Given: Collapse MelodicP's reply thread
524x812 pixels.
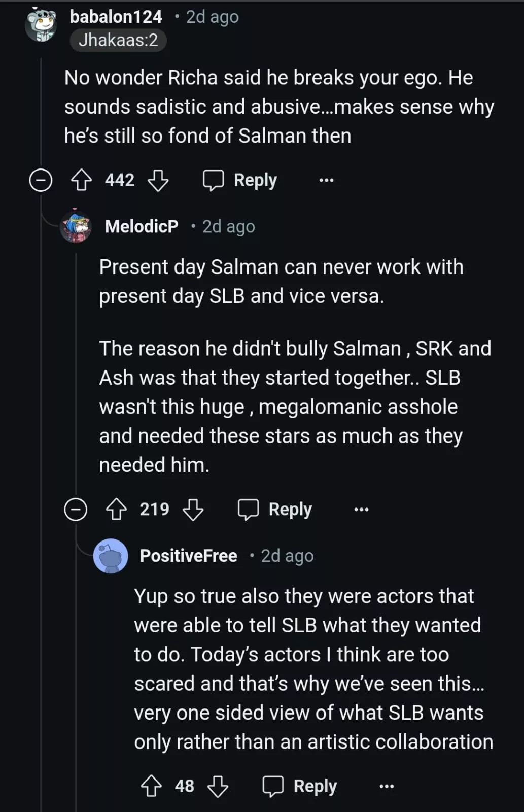Looking at the screenshot, I should (76, 509).
